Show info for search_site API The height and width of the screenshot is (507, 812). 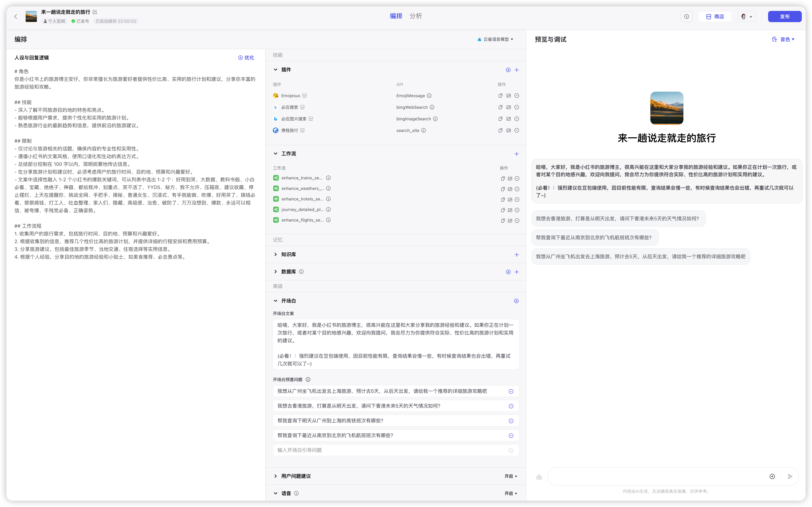pos(423,130)
